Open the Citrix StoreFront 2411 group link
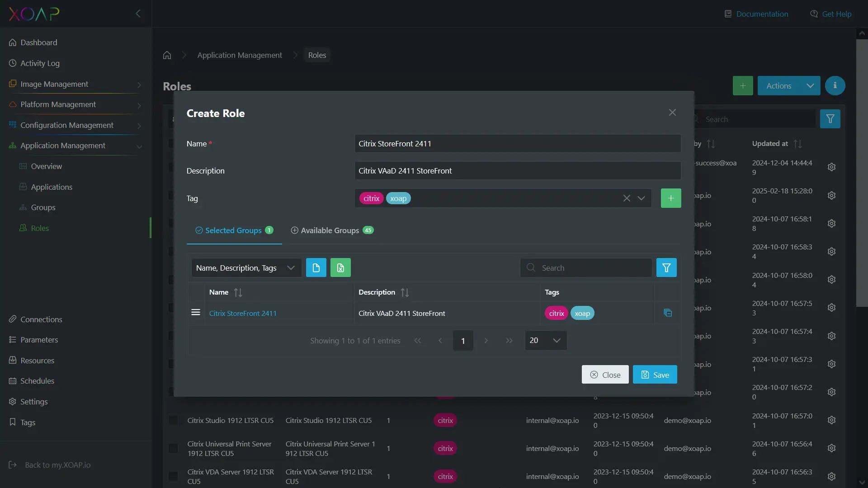Screen dimensions: 868x488 (x=242, y=313)
